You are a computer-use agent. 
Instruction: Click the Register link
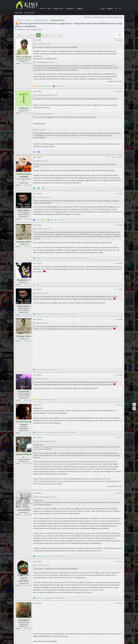pos(110,8)
